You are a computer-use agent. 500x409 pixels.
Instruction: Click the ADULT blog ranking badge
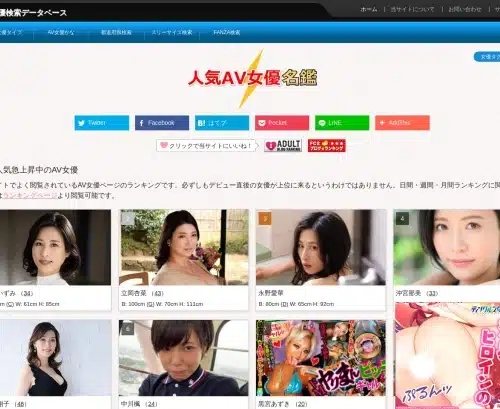[x=283, y=146]
